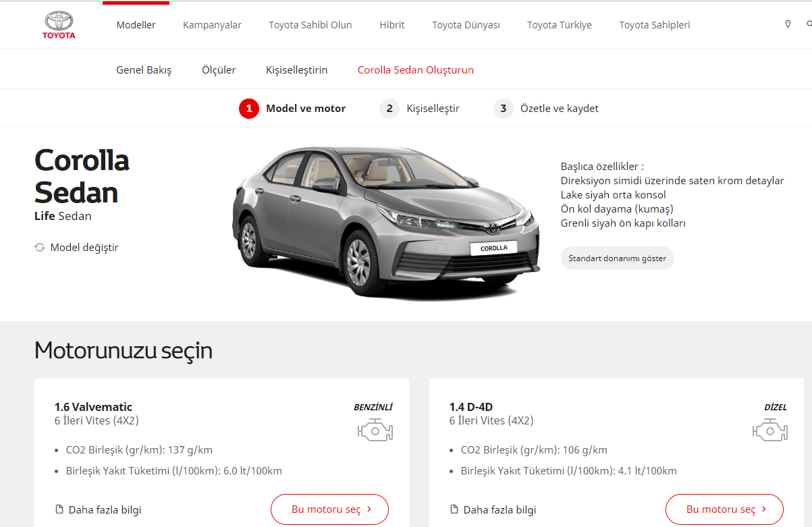The image size is (812, 527).
Task: Open the Hibrit menu
Action: click(x=392, y=25)
